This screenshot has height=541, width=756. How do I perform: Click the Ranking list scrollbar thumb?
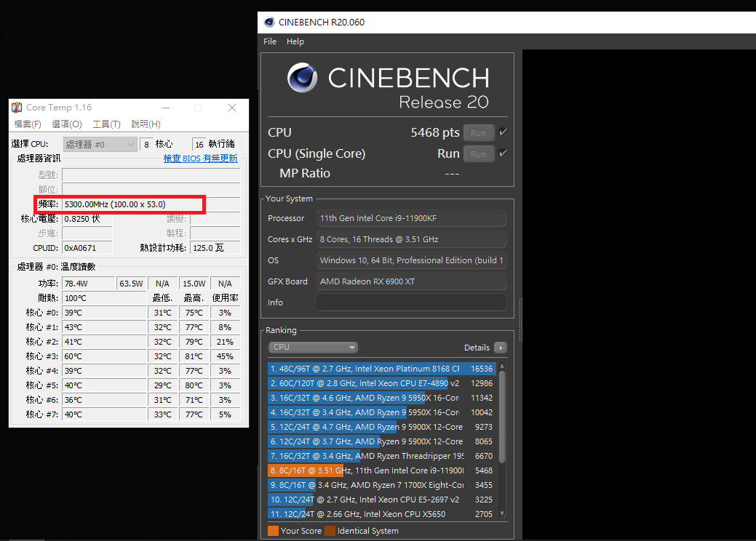502,417
